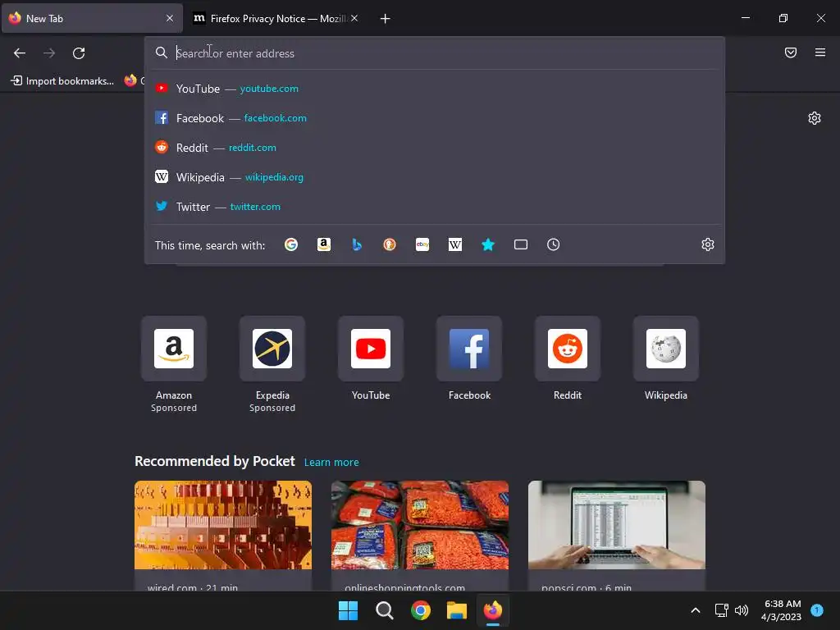Viewport: 840px width, 630px height.
Task: Switch to New Tab tab
Action: 92,18
